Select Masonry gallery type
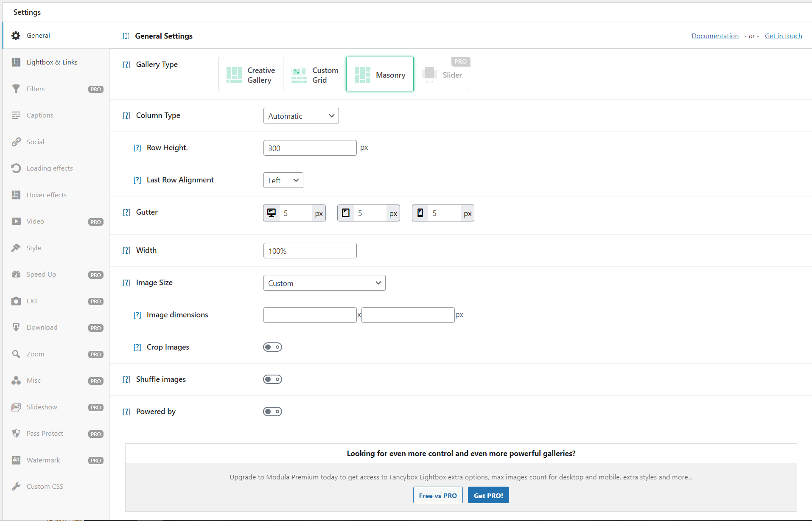 pos(380,74)
